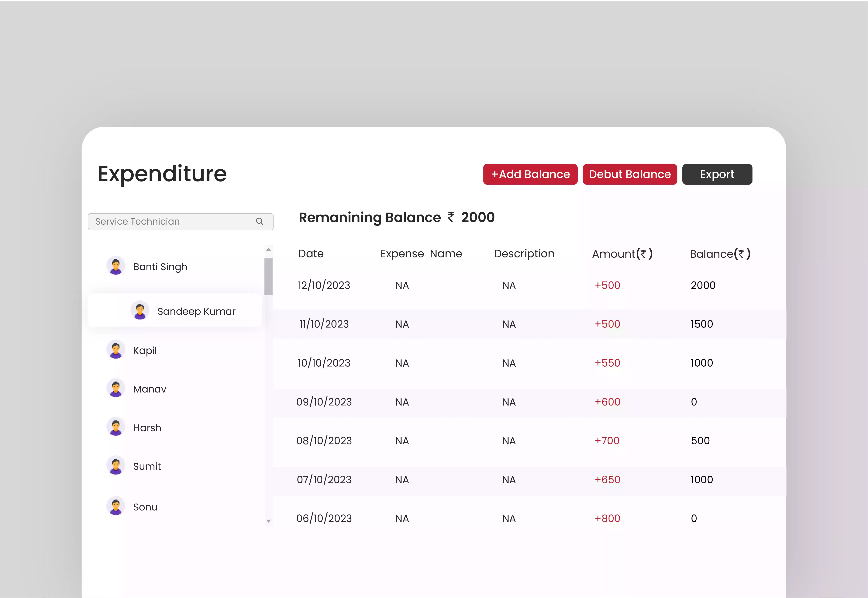Click the +500 amount on 12/10/2023
This screenshot has width=868, height=598.
tap(607, 285)
